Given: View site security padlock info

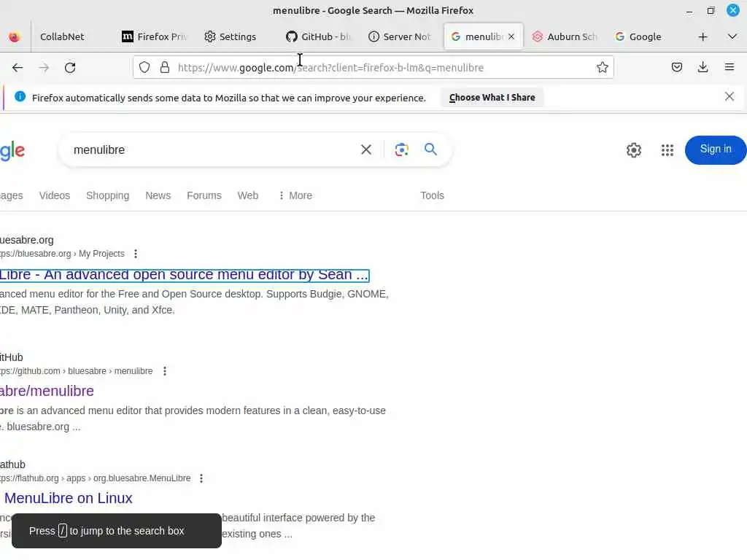Looking at the screenshot, I should tap(165, 68).
